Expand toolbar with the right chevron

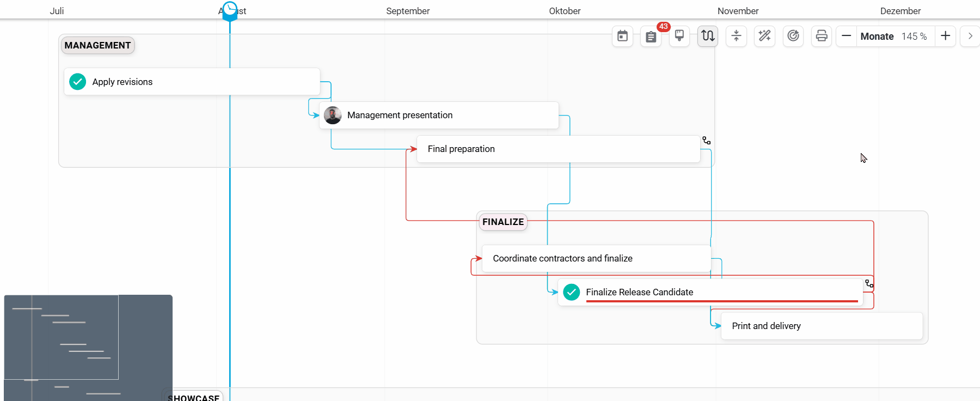[970, 36]
